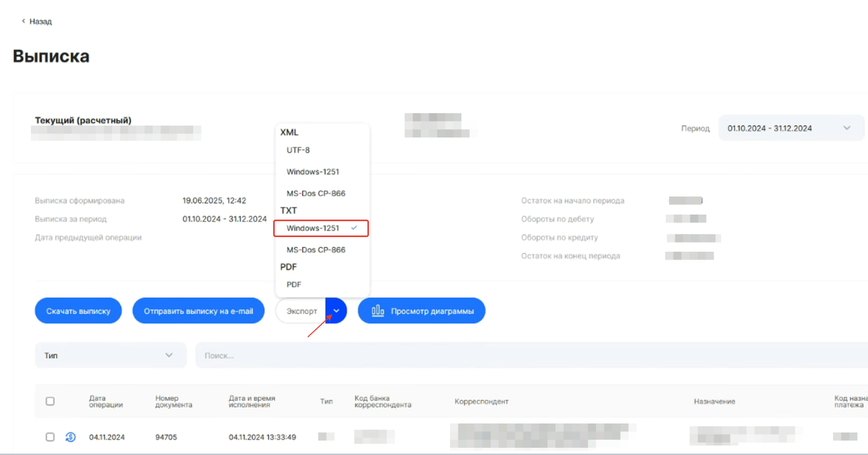Image resolution: width=868 pixels, height=455 pixels.
Task: Click the Дата операции column header
Action: pyautogui.click(x=105, y=402)
